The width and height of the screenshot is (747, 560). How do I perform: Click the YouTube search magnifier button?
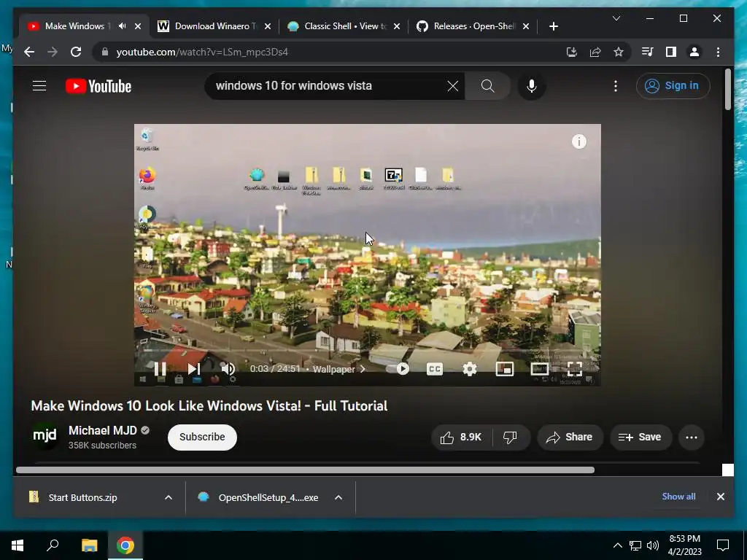pyautogui.click(x=487, y=86)
